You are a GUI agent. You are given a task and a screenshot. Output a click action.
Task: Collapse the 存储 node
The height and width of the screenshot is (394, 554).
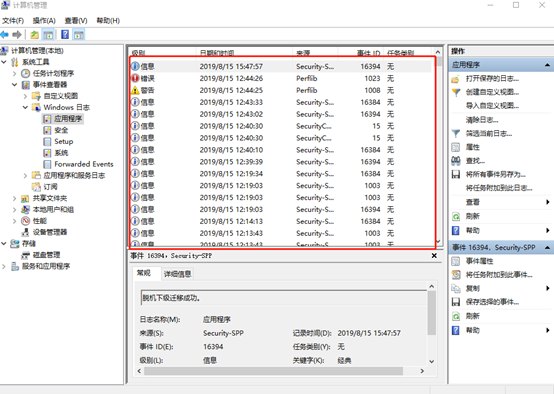click(x=4, y=243)
